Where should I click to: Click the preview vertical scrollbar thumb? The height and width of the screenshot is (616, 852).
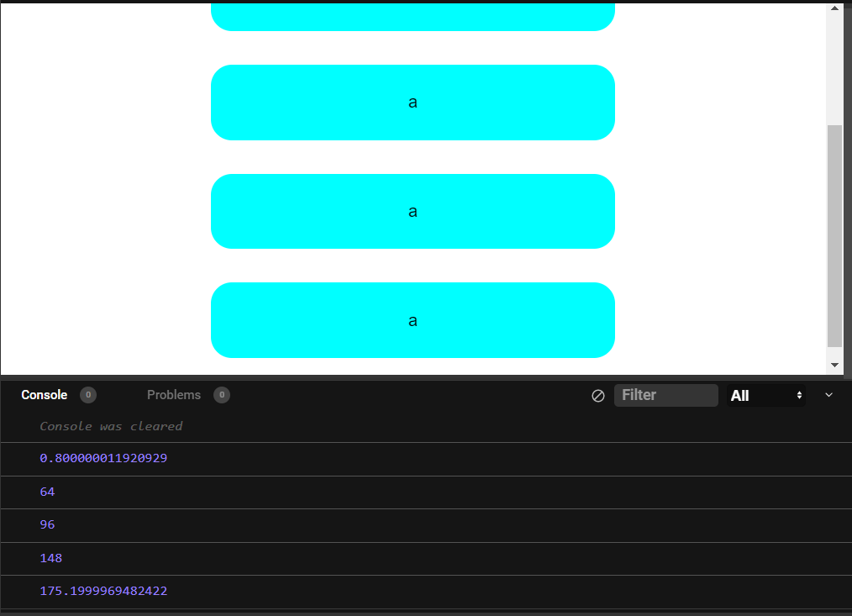834,235
